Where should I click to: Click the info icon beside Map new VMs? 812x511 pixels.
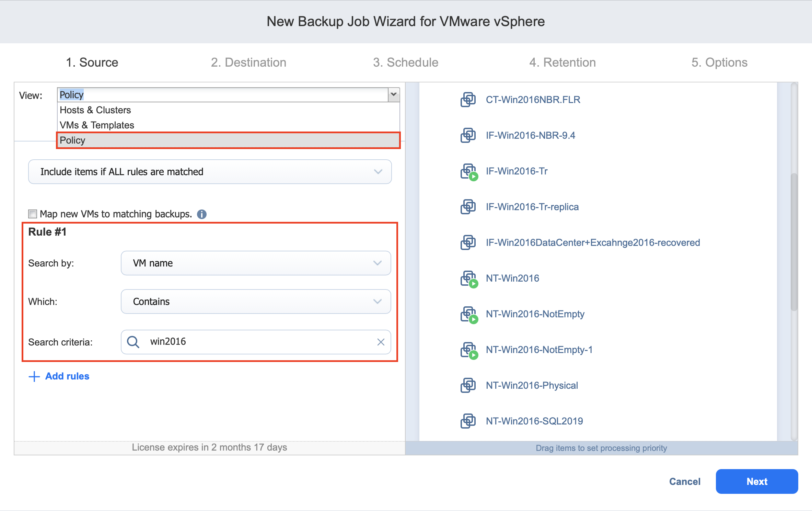pyautogui.click(x=202, y=214)
